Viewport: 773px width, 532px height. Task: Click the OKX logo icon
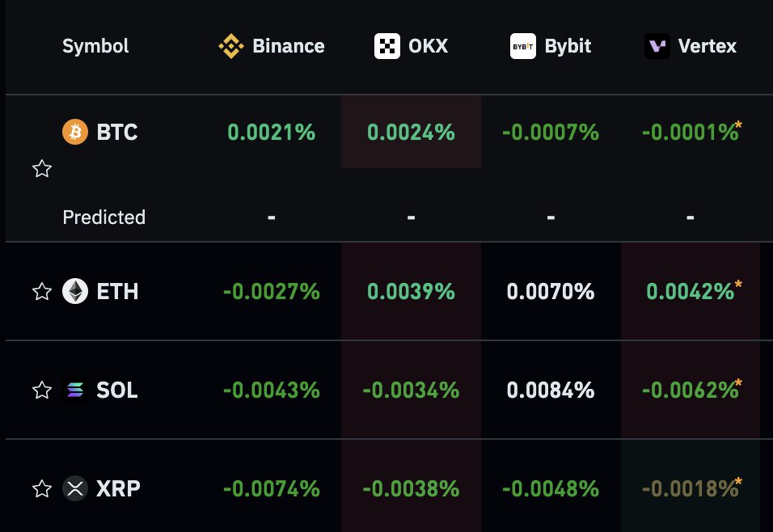(x=387, y=46)
